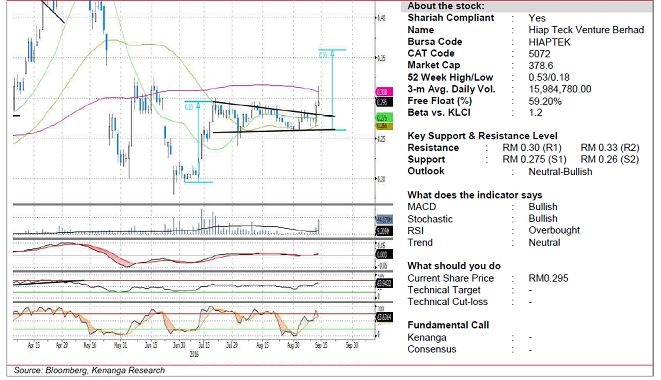Click 'Source: Bloomberg, Kenanga Research' caption
This screenshot has height=380, width=661.
(x=89, y=370)
